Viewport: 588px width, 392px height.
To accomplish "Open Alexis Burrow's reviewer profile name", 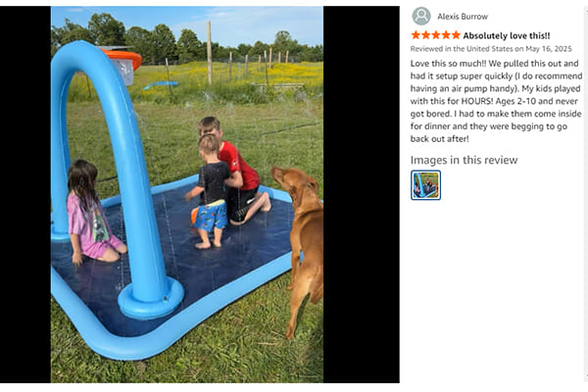I will coord(463,17).
